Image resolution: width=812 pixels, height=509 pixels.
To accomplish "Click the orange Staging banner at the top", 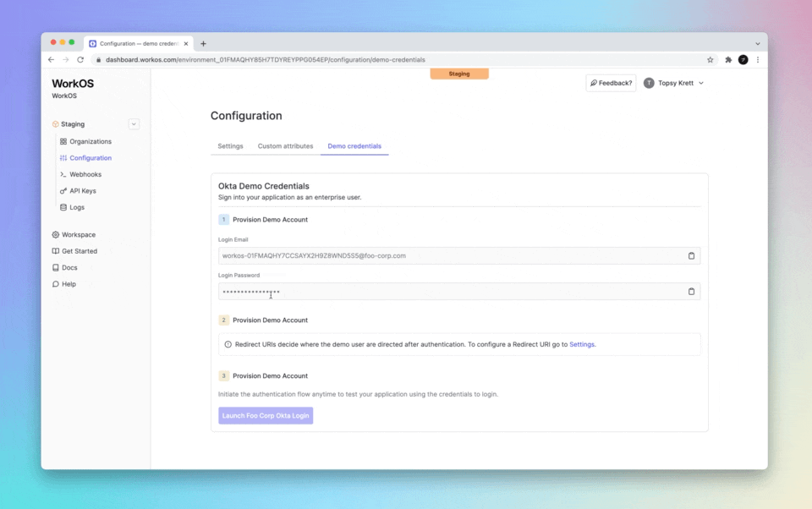I will (x=458, y=74).
